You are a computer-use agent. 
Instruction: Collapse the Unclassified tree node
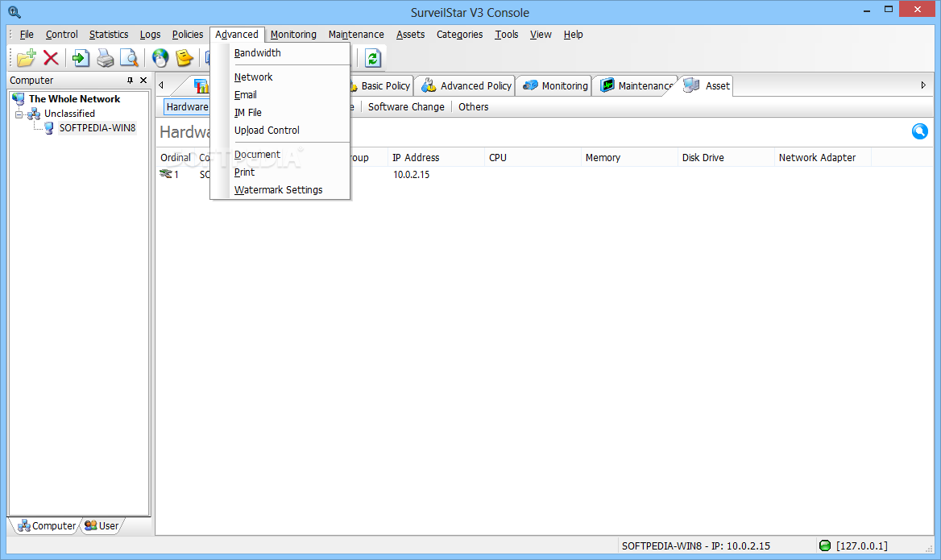19,114
